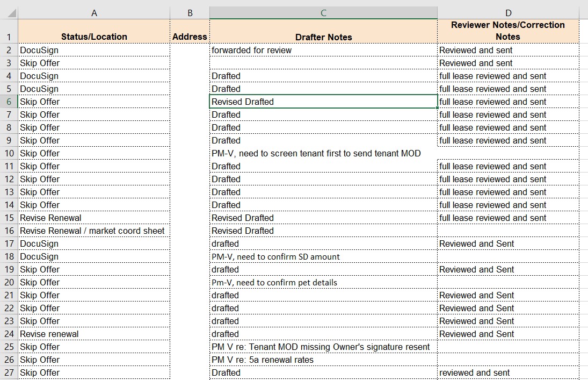This screenshot has width=588, height=380.
Task: Click the Address header cell
Action: pos(190,32)
